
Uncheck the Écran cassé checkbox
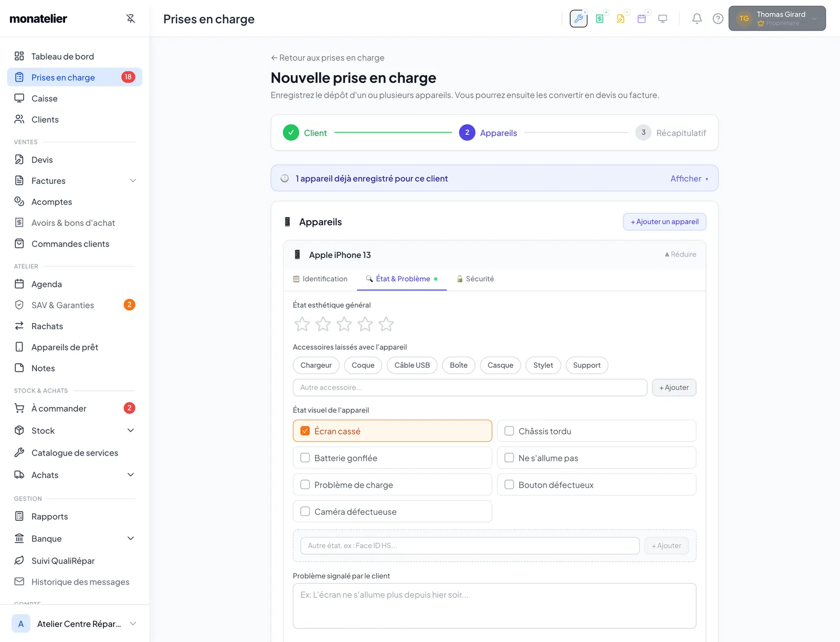coord(305,431)
